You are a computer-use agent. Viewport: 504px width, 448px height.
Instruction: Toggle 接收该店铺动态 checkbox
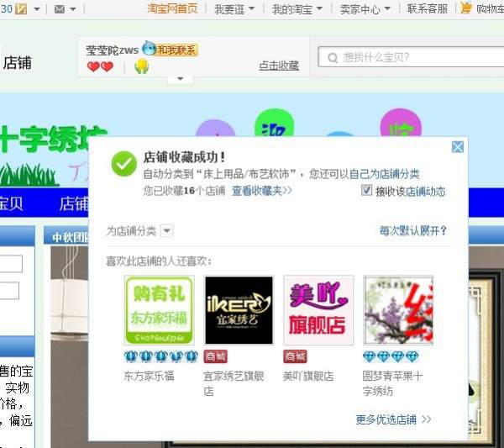(x=366, y=191)
